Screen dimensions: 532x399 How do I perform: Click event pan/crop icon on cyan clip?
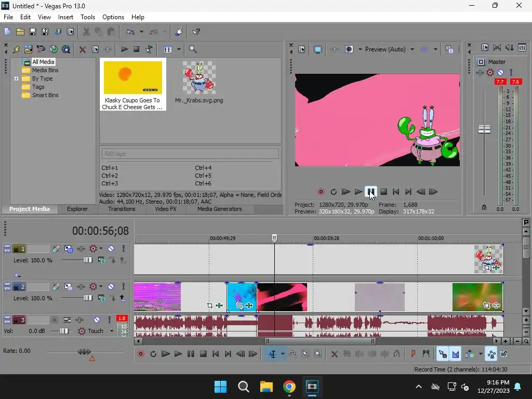[239, 305]
